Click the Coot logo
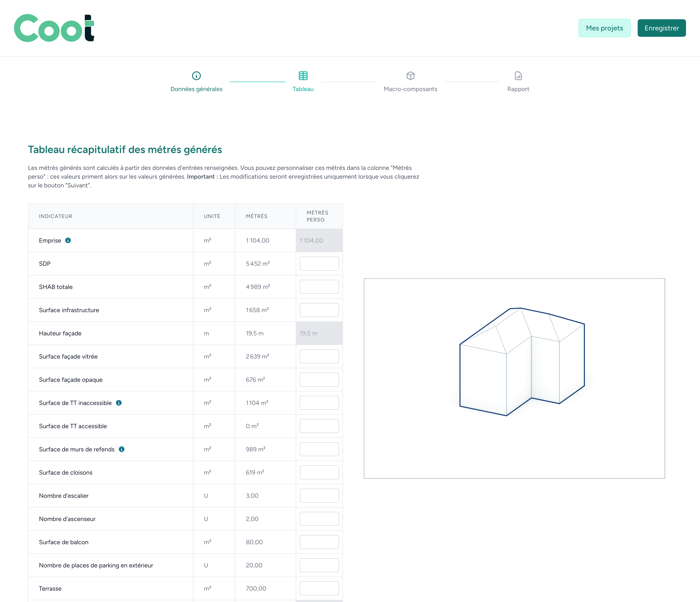 tap(54, 28)
